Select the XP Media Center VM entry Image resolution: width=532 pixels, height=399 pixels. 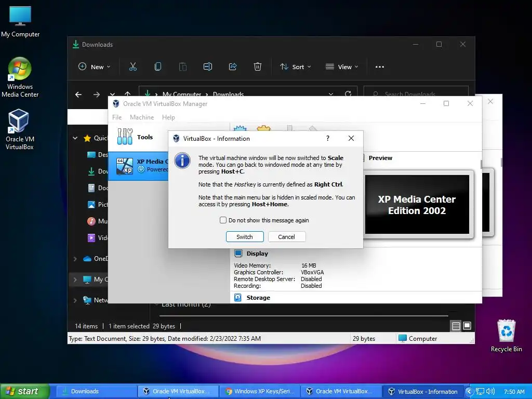(138, 166)
